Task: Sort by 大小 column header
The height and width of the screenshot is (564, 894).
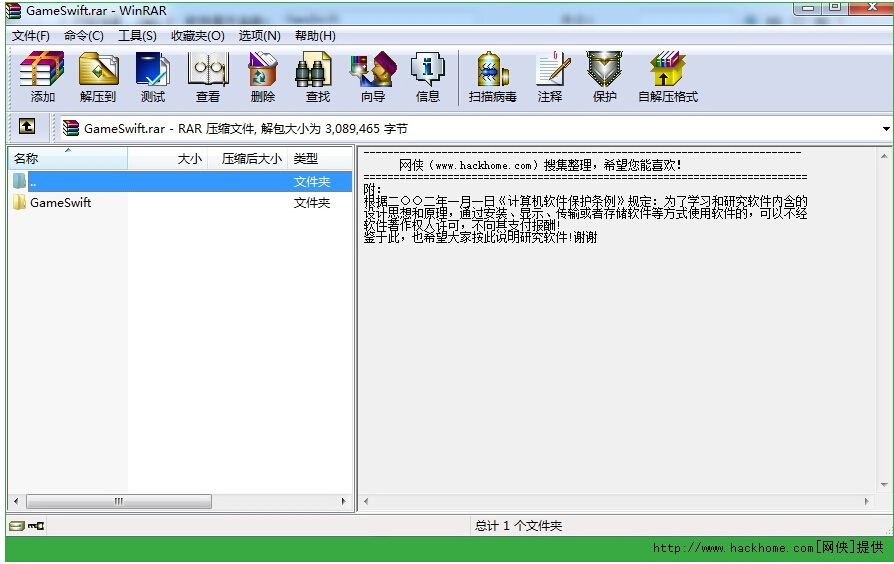Action: click(168, 159)
